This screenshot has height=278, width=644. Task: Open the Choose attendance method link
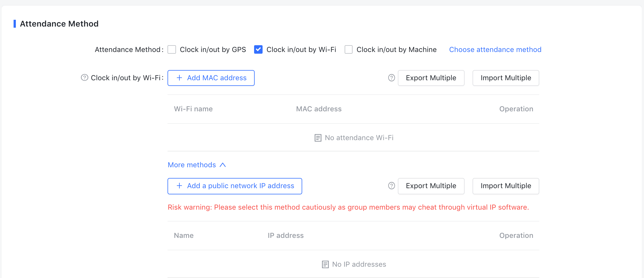495,50
